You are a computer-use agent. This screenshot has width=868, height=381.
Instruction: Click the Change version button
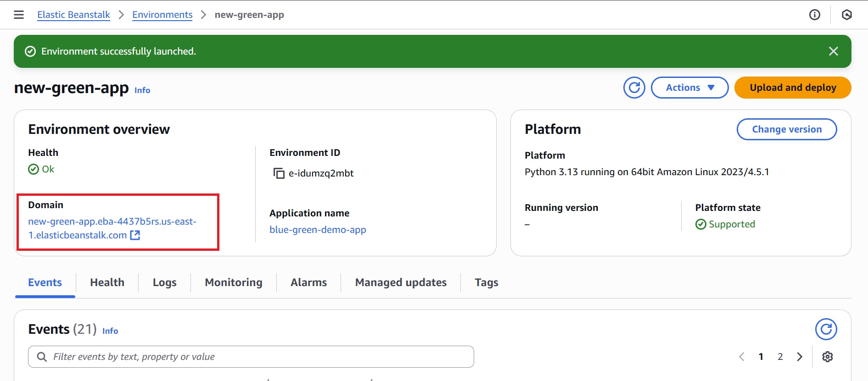pos(786,129)
